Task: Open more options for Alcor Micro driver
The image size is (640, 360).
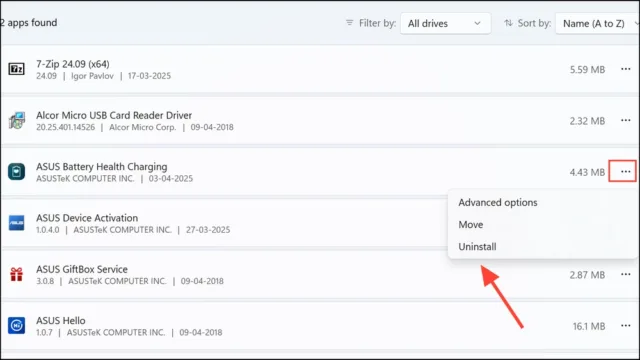Action: pos(625,120)
